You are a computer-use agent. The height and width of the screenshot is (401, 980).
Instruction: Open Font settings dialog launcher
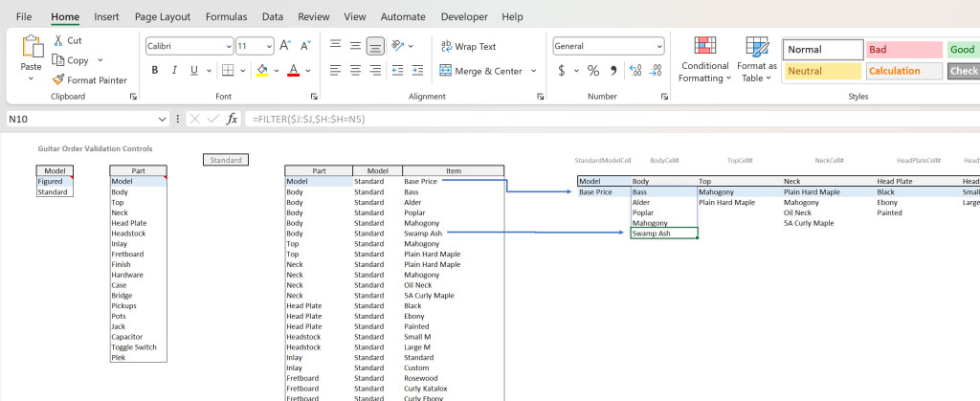[x=314, y=97]
